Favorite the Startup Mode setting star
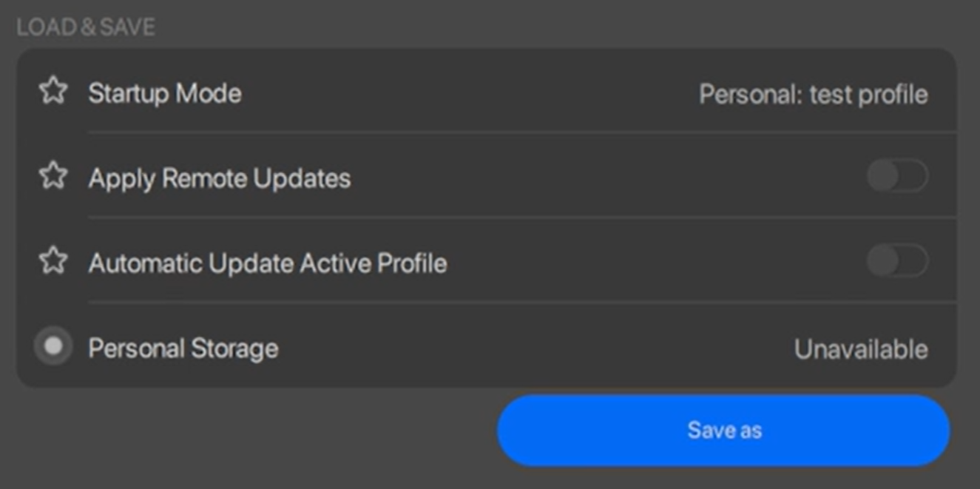 [x=53, y=92]
